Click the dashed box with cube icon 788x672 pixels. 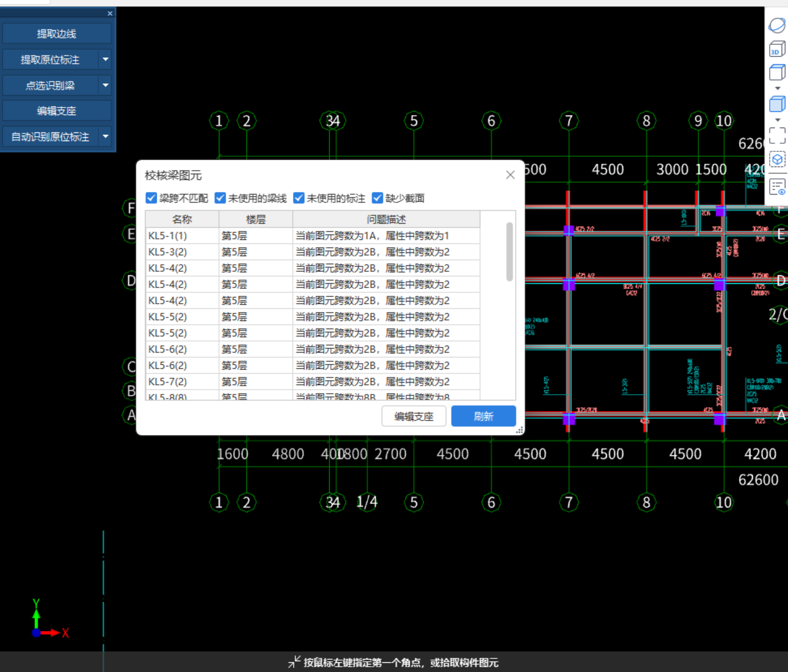(777, 159)
